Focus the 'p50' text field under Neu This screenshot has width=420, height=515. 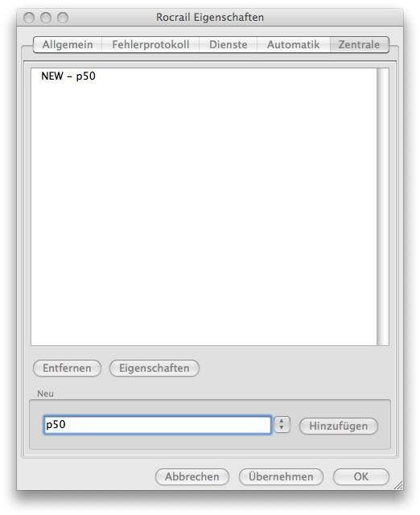coord(157,425)
